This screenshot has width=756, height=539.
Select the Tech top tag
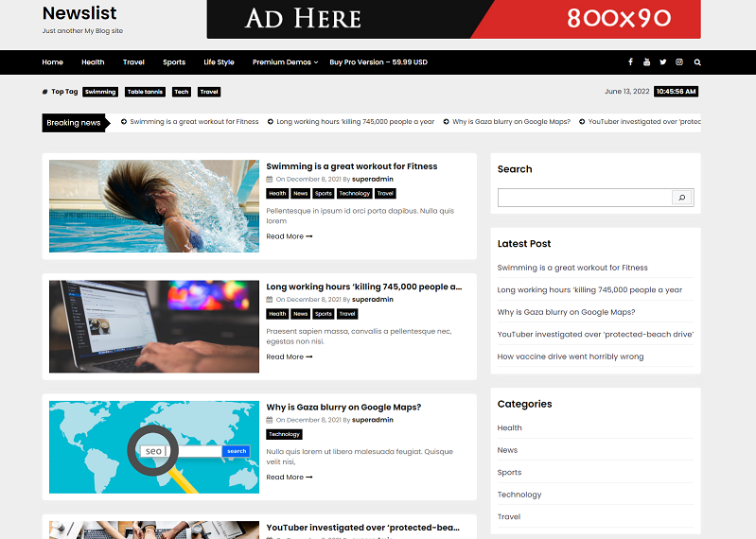click(x=182, y=92)
